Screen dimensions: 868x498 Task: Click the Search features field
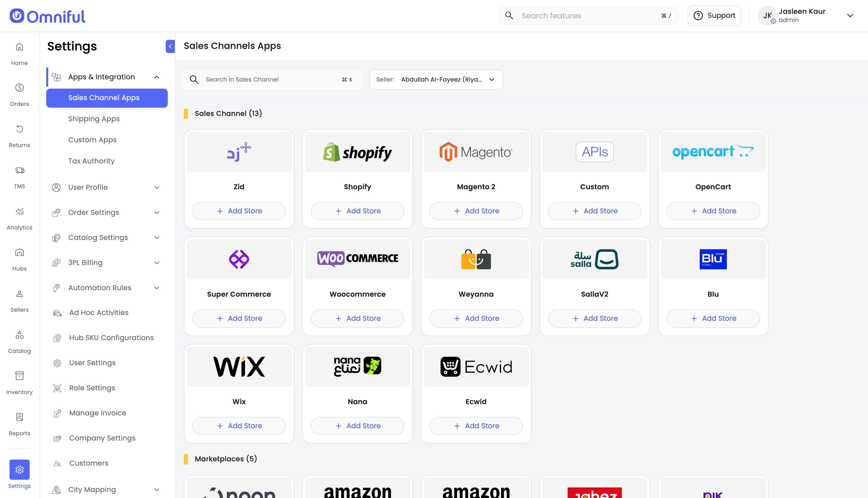pos(589,15)
